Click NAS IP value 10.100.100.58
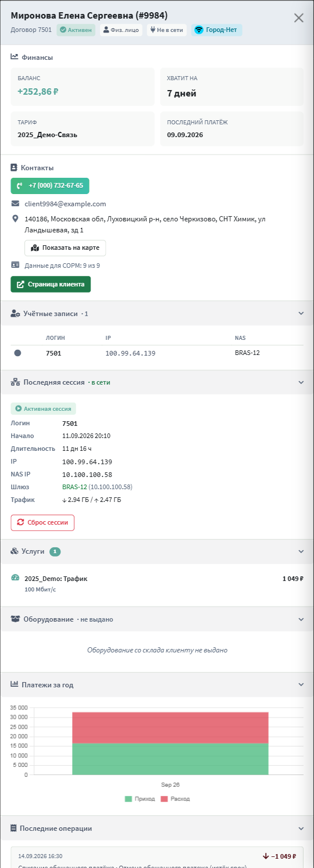Screen dimensions: 314x868 click(87, 474)
